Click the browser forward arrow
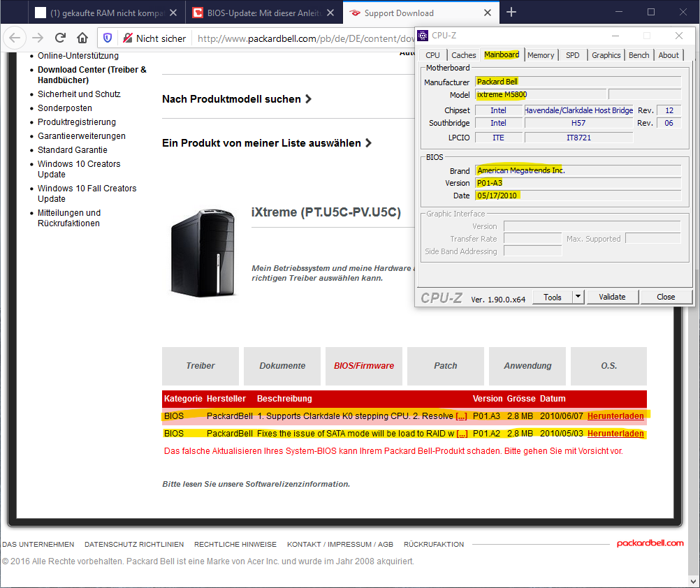Viewport: 700px width, 588px height. tap(38, 38)
